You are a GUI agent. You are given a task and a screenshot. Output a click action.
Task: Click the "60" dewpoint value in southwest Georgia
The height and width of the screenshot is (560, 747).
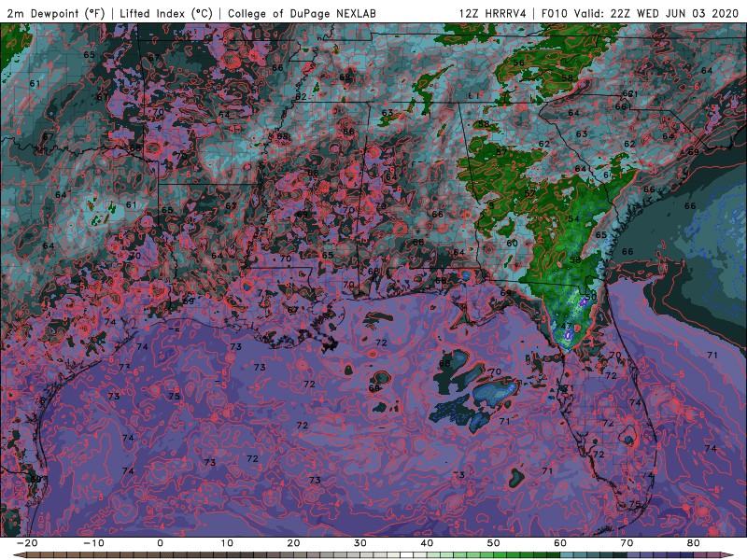pyautogui.click(x=512, y=243)
